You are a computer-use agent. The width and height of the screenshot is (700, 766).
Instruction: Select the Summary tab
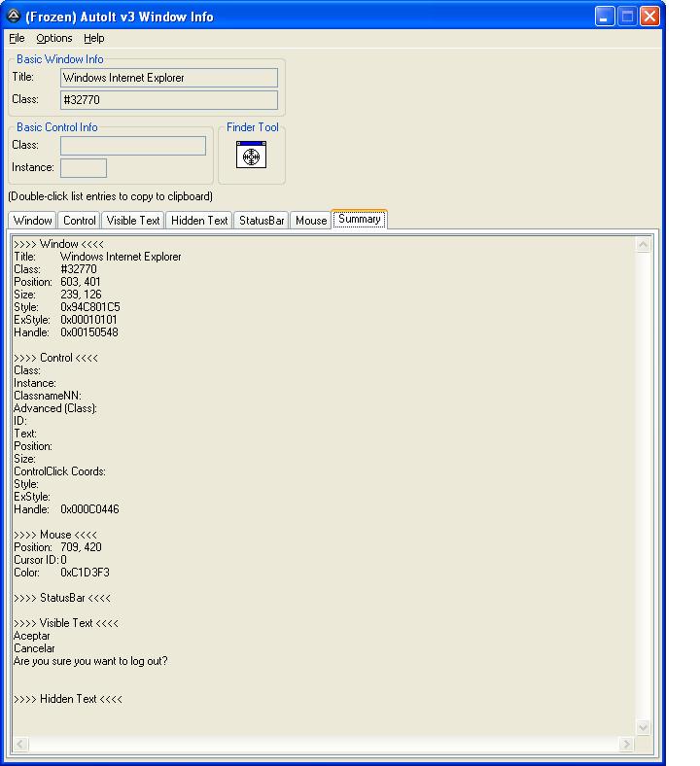[360, 220]
